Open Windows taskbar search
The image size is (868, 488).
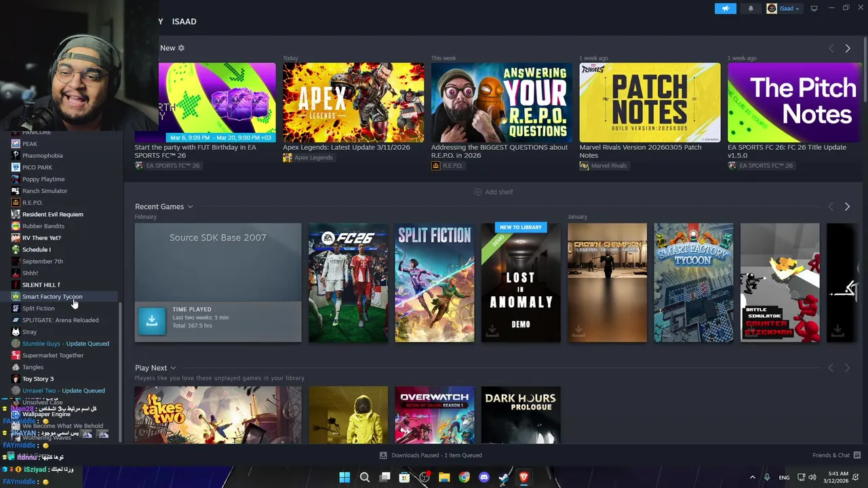tap(364, 477)
